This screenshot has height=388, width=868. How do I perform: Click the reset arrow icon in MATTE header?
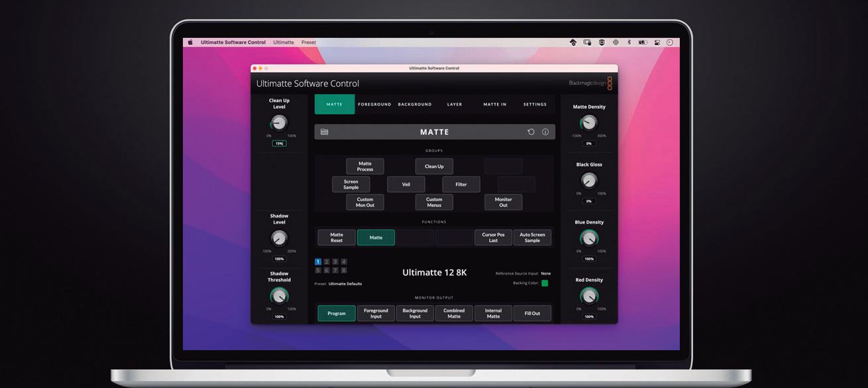click(531, 132)
